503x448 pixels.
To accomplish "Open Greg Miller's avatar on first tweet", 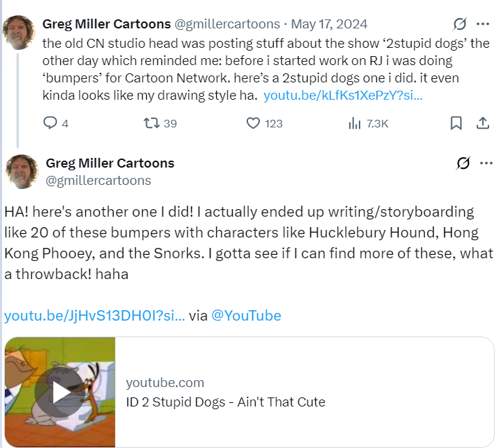I will pyautogui.click(x=21, y=33).
